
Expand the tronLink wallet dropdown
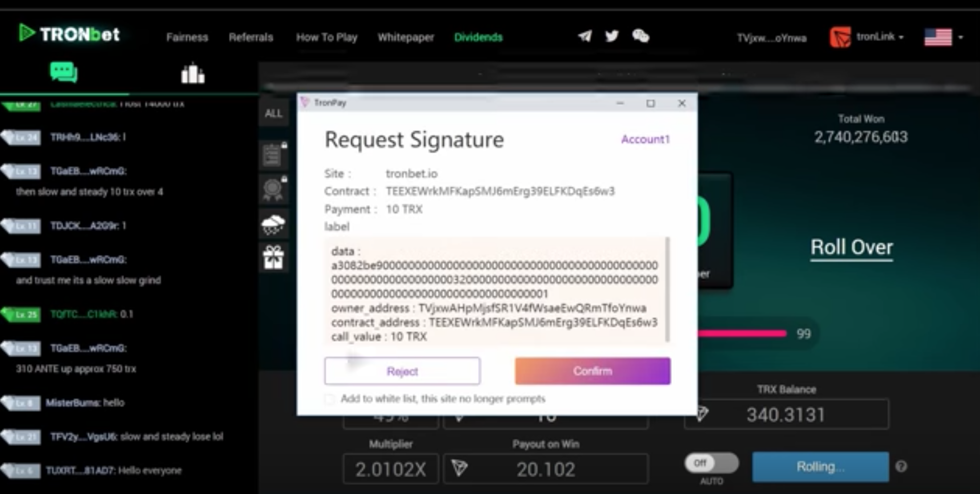pyautogui.click(x=880, y=37)
